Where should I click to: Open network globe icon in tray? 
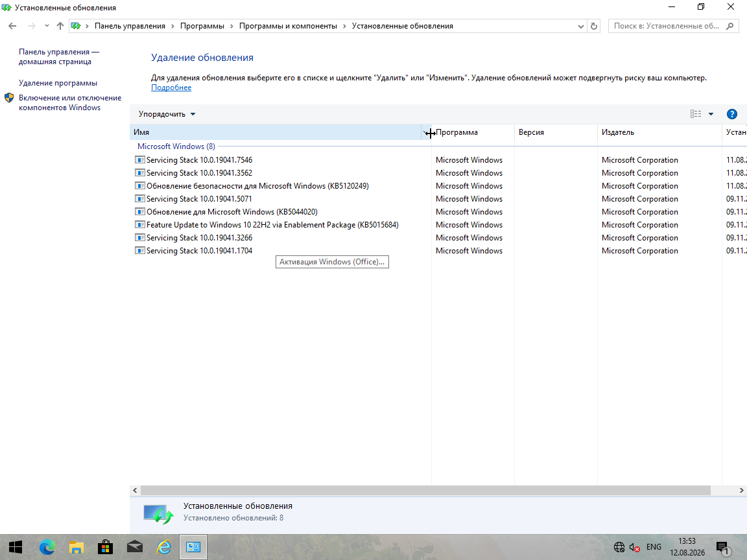pos(619,547)
